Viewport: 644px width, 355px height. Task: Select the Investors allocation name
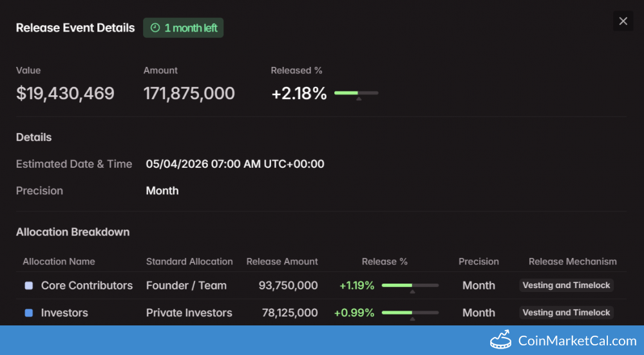pos(64,313)
